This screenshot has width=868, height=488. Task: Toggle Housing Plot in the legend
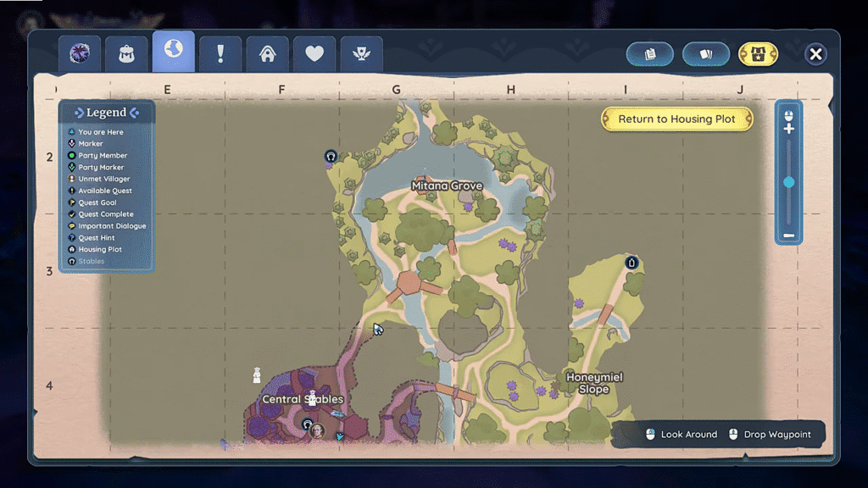100,250
